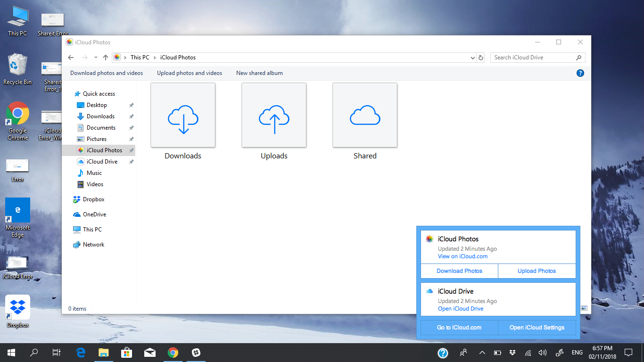Refresh the iCloud Photos folder
This screenshot has width=644, height=362.
[481, 58]
